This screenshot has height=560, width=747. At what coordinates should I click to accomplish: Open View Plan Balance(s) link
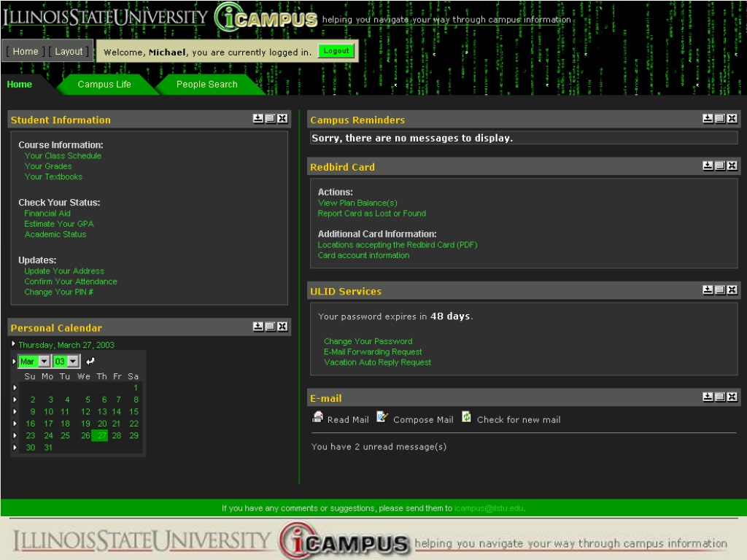click(357, 203)
